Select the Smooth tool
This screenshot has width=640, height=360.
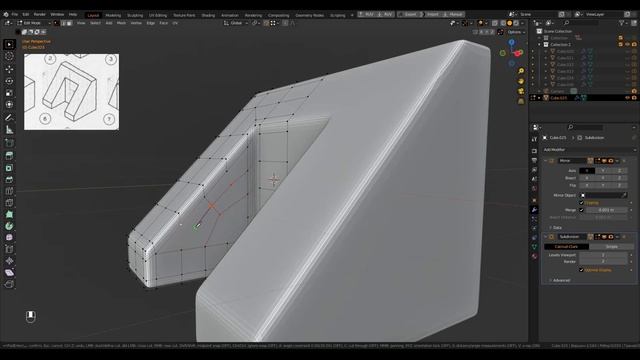point(9,238)
